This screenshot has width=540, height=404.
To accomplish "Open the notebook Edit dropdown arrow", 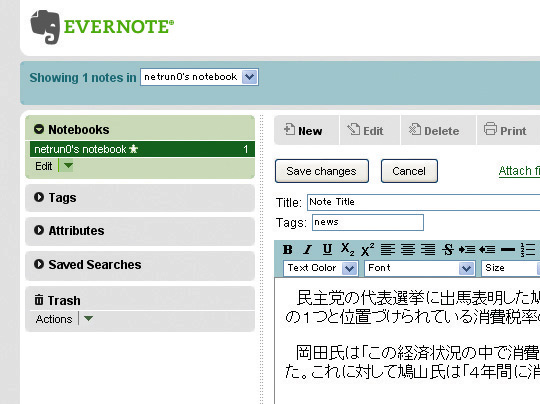I will [x=68, y=166].
